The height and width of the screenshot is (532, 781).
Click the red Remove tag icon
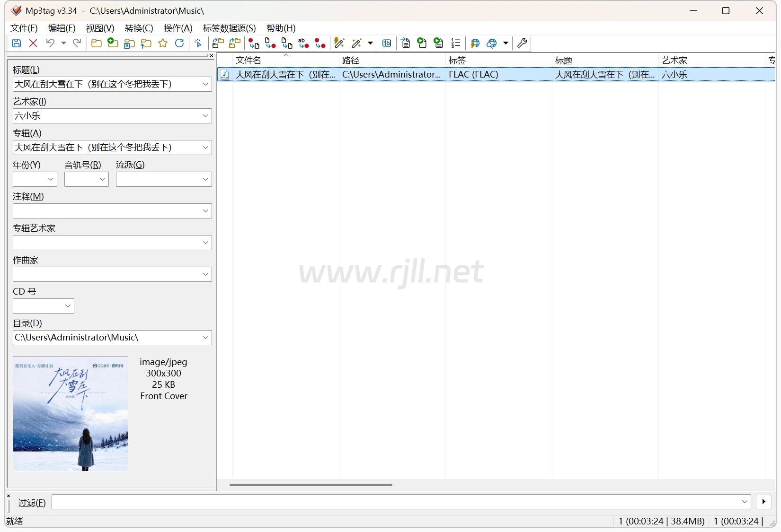click(33, 44)
